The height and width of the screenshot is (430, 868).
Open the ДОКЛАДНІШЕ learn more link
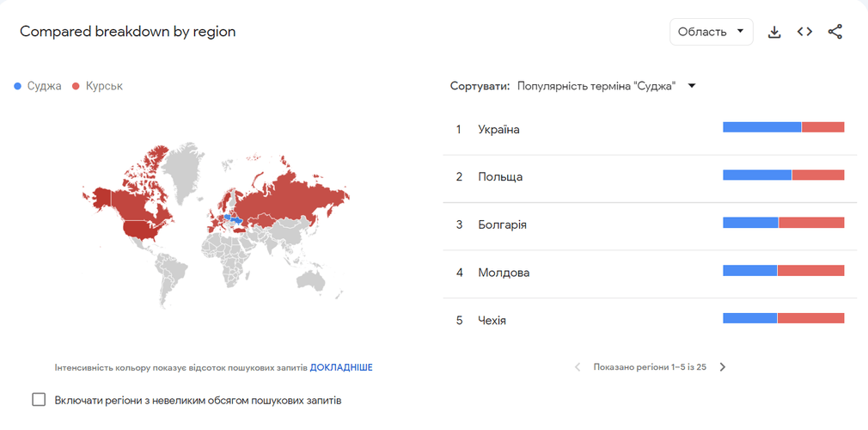pyautogui.click(x=341, y=367)
